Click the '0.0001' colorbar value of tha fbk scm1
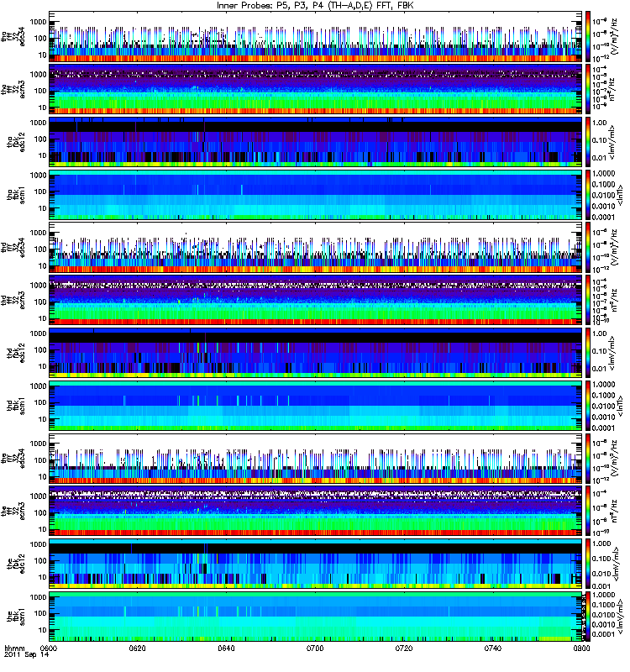 pyautogui.click(x=603, y=218)
